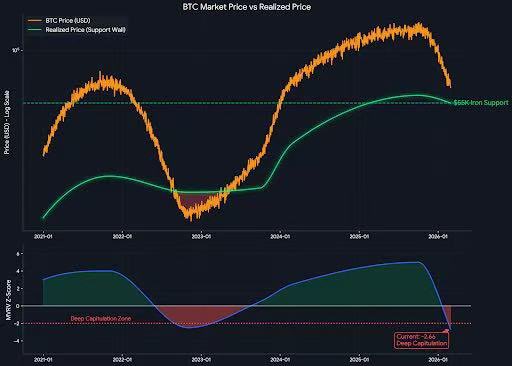Click the -4 tick on the MVRV axis
This screenshot has width=512, height=366.
click(16, 341)
